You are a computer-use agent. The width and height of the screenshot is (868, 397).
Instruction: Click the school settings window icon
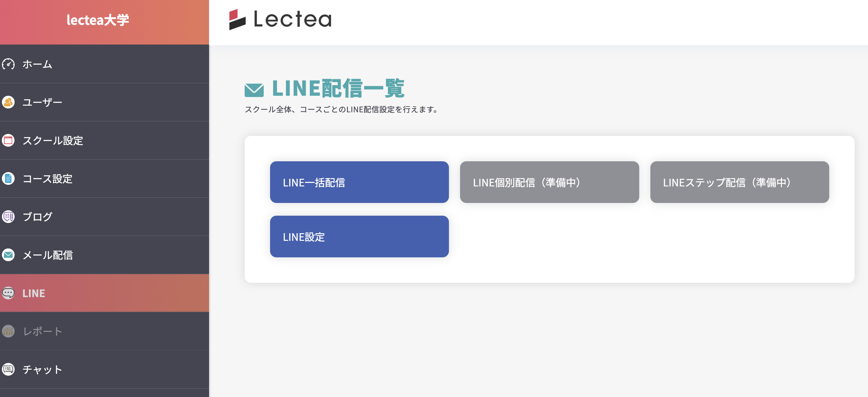[8, 140]
